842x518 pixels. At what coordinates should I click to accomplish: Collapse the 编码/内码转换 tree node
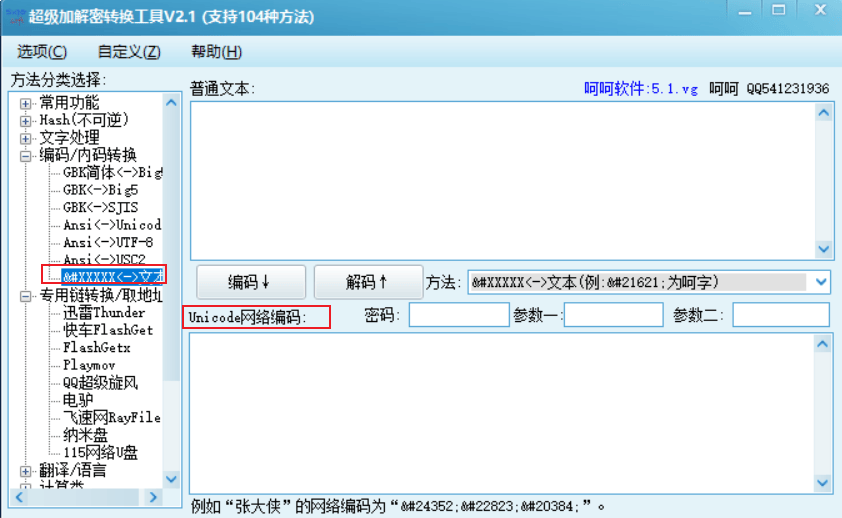[25, 156]
